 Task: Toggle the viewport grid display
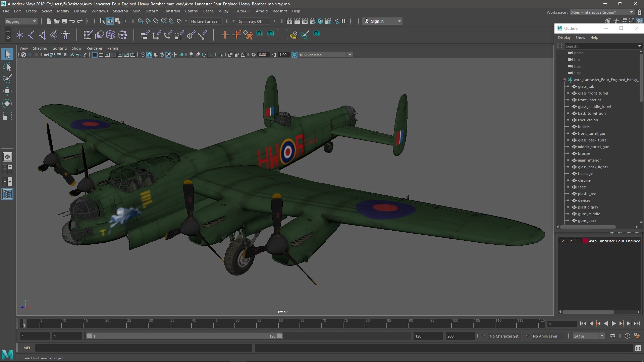click(x=95, y=55)
